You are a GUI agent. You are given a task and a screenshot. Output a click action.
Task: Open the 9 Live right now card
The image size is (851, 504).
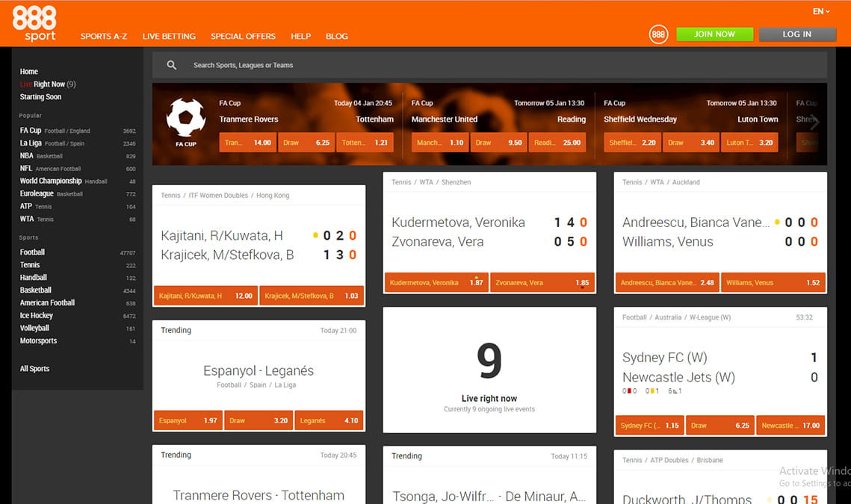coord(489,370)
